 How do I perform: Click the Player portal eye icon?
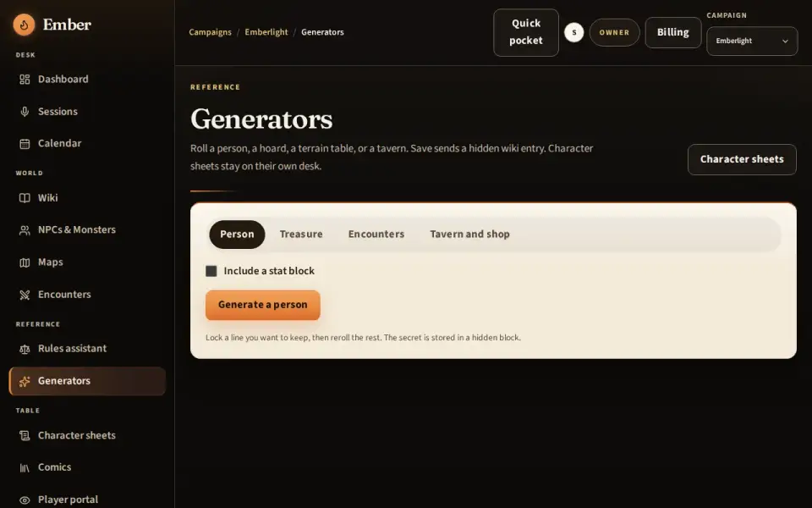tap(25, 500)
